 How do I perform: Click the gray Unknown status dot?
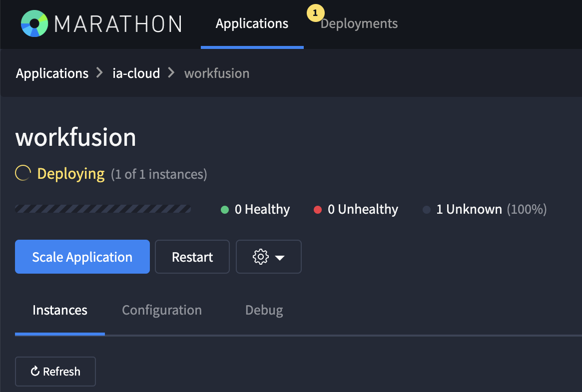[427, 210]
